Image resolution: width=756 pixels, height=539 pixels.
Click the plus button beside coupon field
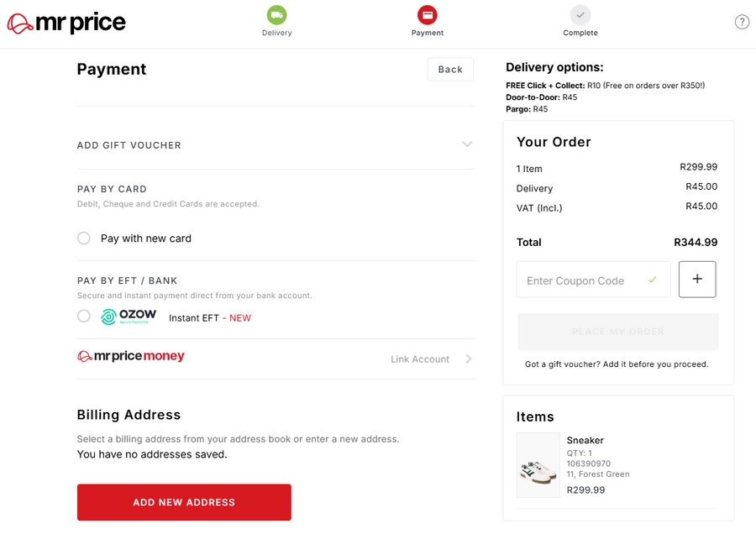(697, 280)
